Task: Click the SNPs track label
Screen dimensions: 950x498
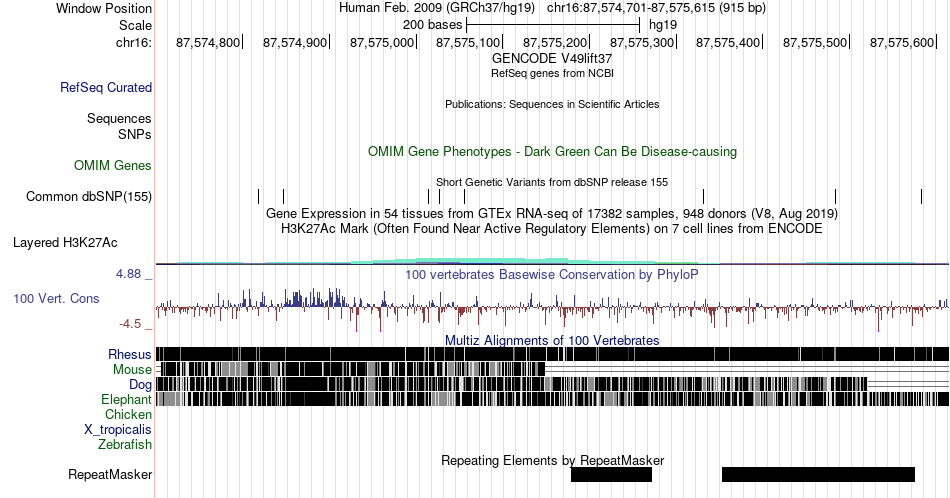Action: click(135, 134)
